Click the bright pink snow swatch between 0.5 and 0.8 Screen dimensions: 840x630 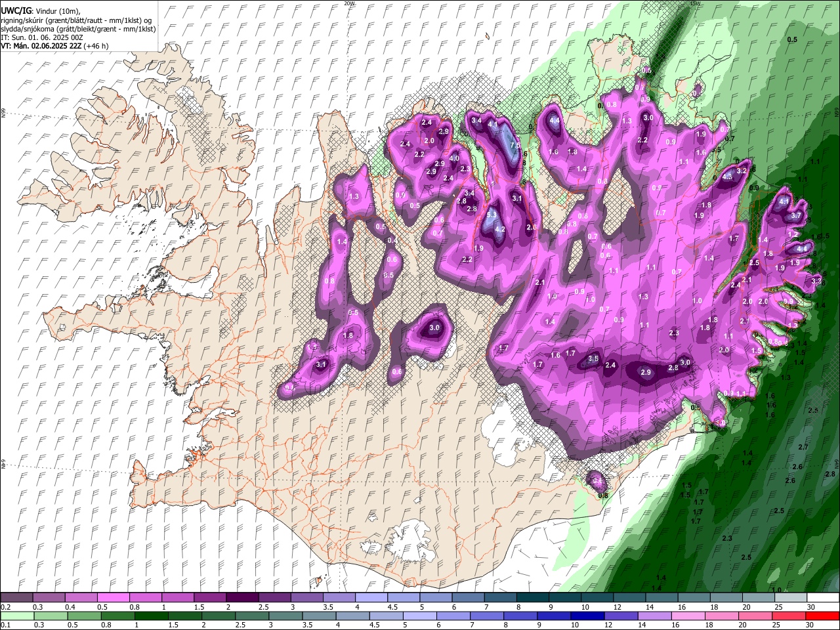point(113,598)
